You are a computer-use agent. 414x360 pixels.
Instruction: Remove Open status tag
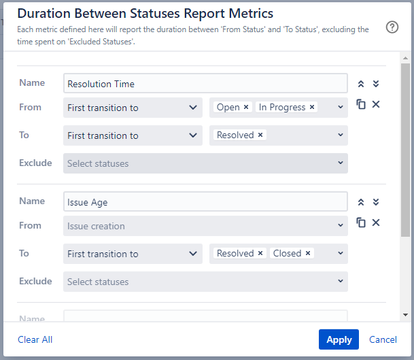[246, 107]
